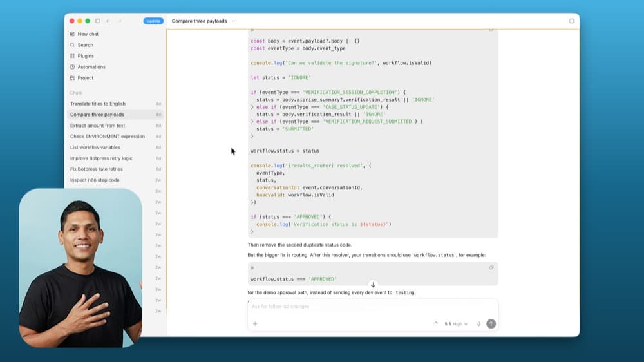Screen dimensions: 644x362
Task: Focus the Ask for follow-up changes field
Action: (x=373, y=307)
